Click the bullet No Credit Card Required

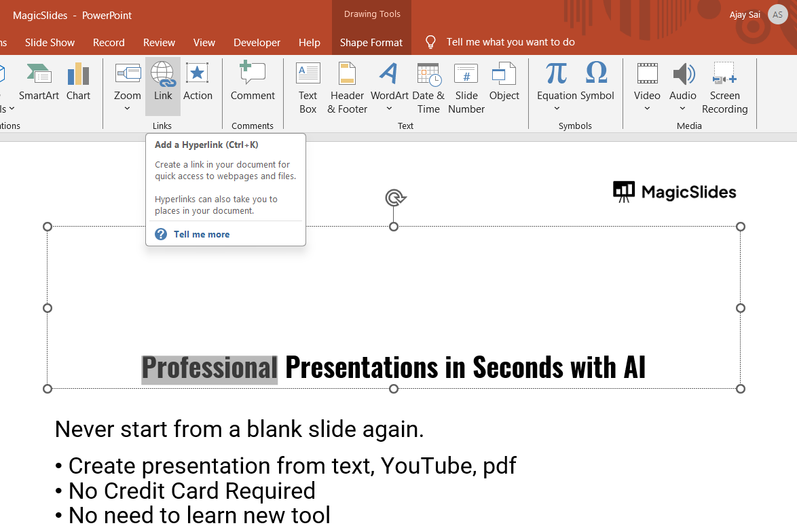(185, 491)
